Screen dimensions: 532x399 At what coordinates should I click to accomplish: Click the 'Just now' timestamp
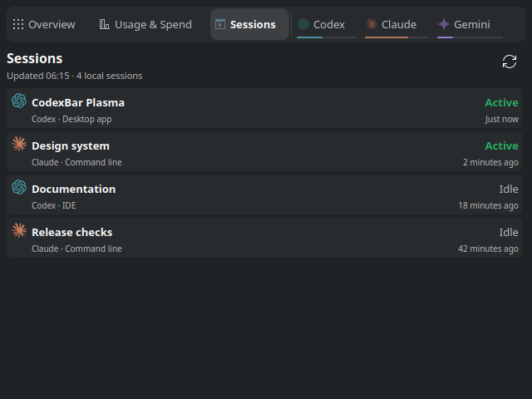(502, 119)
